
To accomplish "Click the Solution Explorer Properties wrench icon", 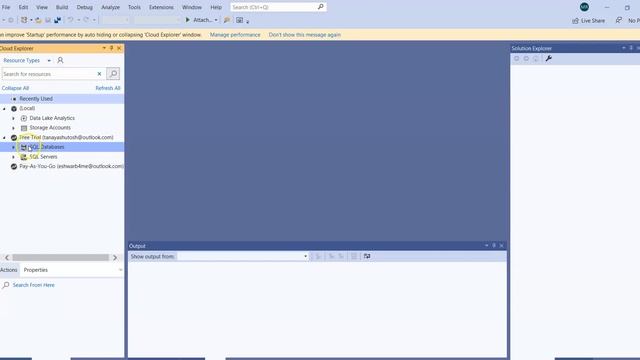I will click(x=549, y=59).
